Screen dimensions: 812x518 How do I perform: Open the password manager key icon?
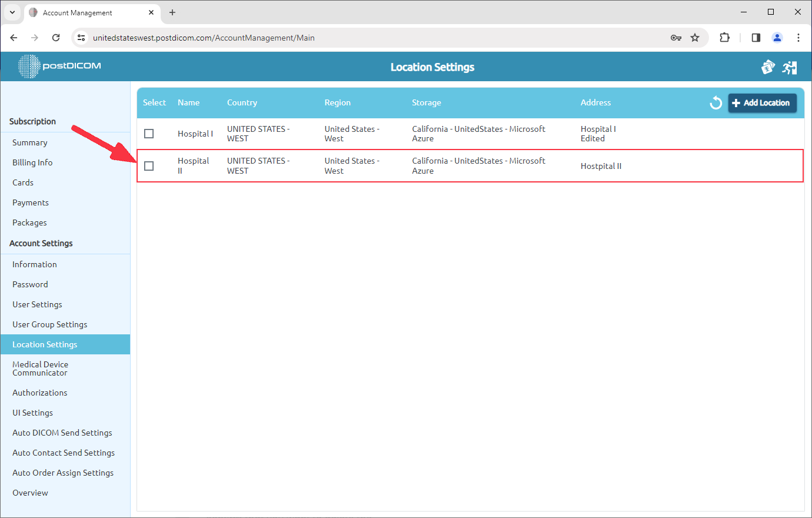tap(676, 37)
